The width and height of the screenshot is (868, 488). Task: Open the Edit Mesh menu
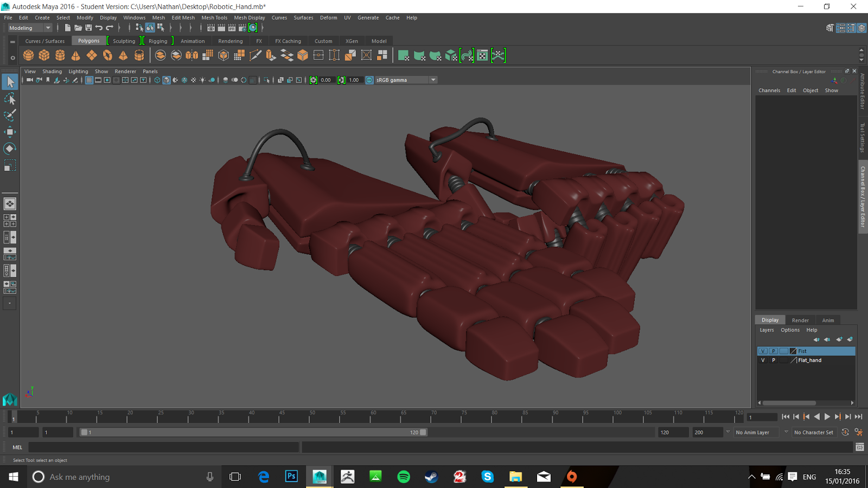click(183, 18)
